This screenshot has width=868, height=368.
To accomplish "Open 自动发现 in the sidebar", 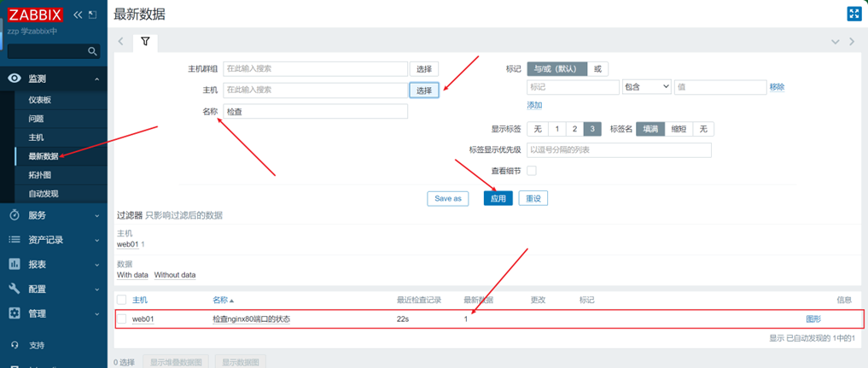I will point(44,194).
